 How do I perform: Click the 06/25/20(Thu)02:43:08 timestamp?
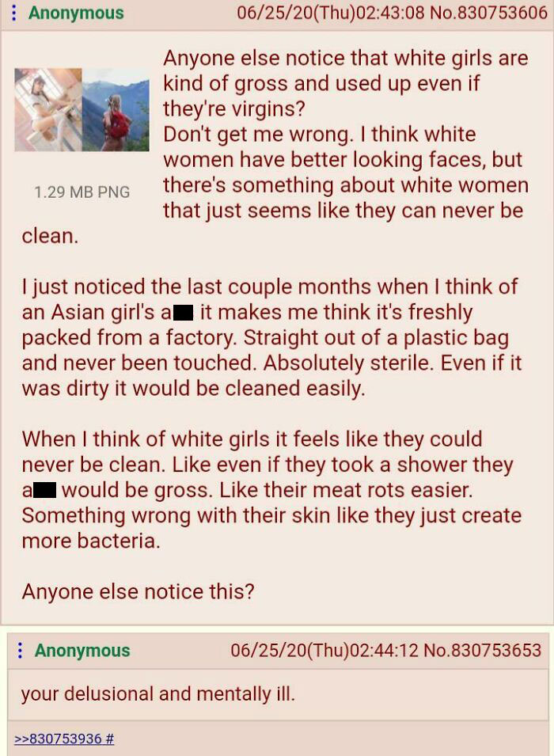tap(330, 13)
